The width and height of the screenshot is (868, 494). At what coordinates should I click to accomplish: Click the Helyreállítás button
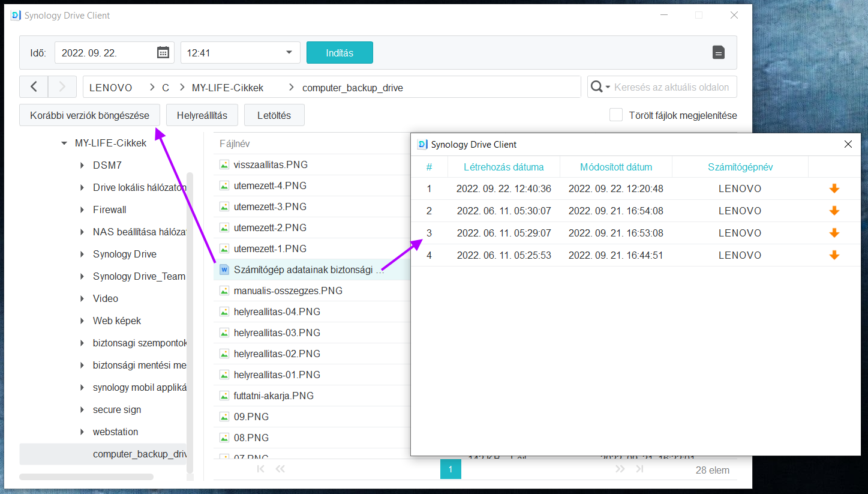(202, 115)
